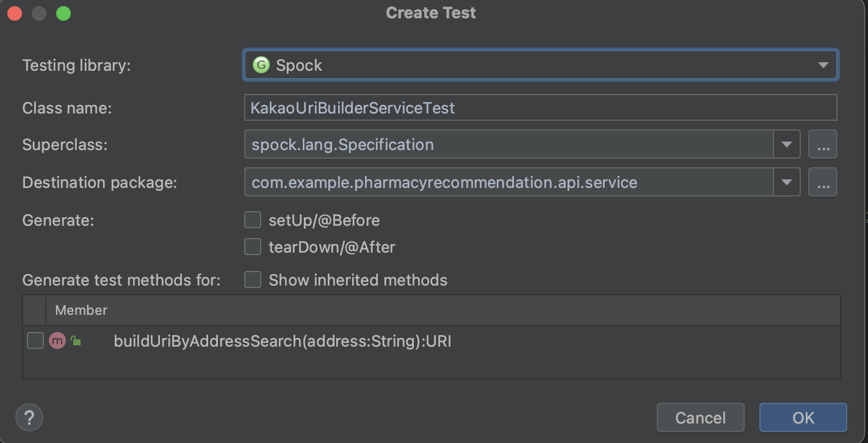This screenshot has height=443, width=868.
Task: Close the Create Test dialog window
Action: (x=15, y=13)
